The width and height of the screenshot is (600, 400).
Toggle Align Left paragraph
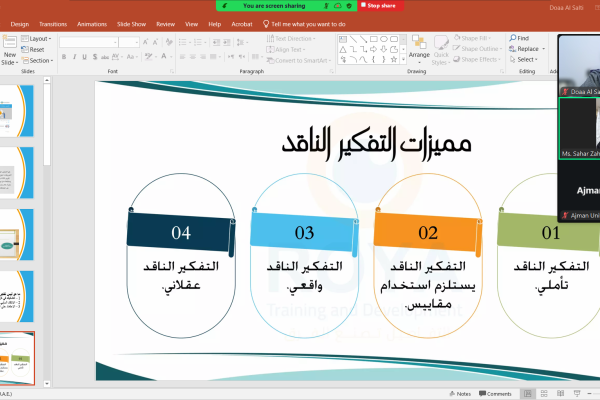click(183, 57)
